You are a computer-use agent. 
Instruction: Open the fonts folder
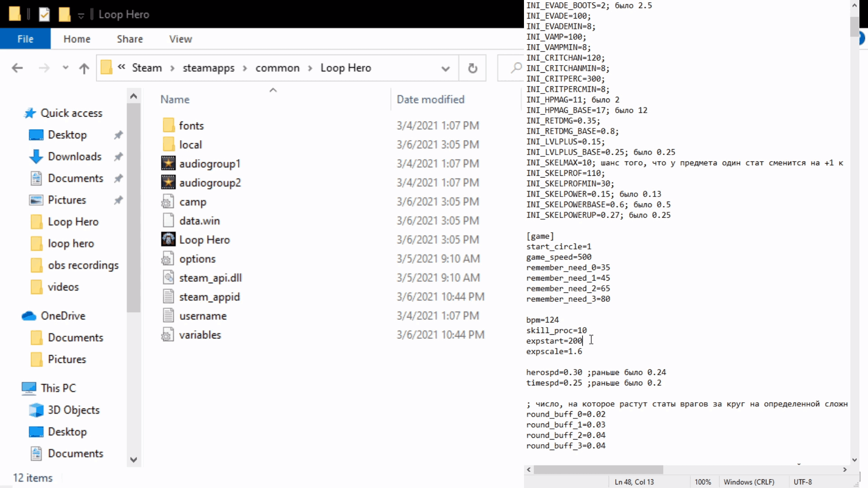191,125
